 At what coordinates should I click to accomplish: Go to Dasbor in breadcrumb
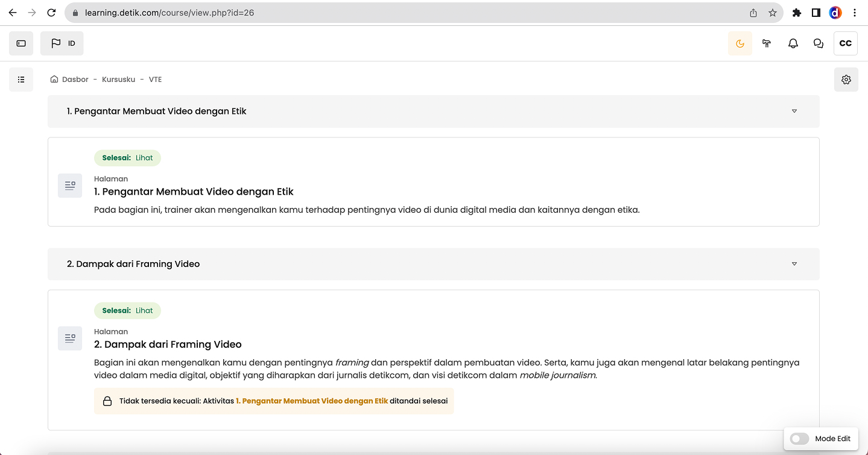[75, 80]
